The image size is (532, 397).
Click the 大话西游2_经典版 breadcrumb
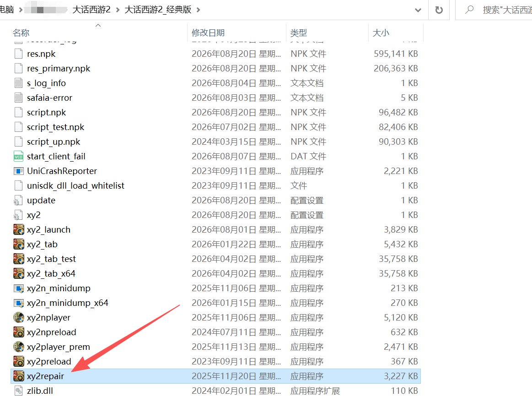coord(158,10)
